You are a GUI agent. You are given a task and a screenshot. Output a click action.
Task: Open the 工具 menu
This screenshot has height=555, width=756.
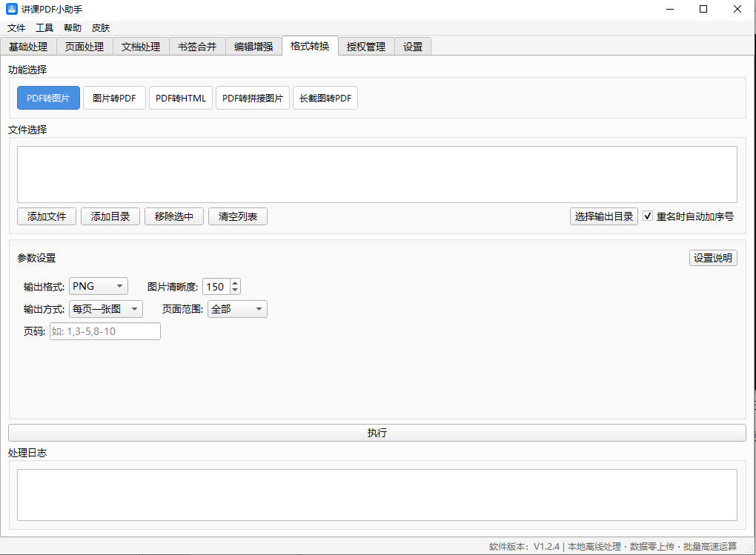[44, 28]
